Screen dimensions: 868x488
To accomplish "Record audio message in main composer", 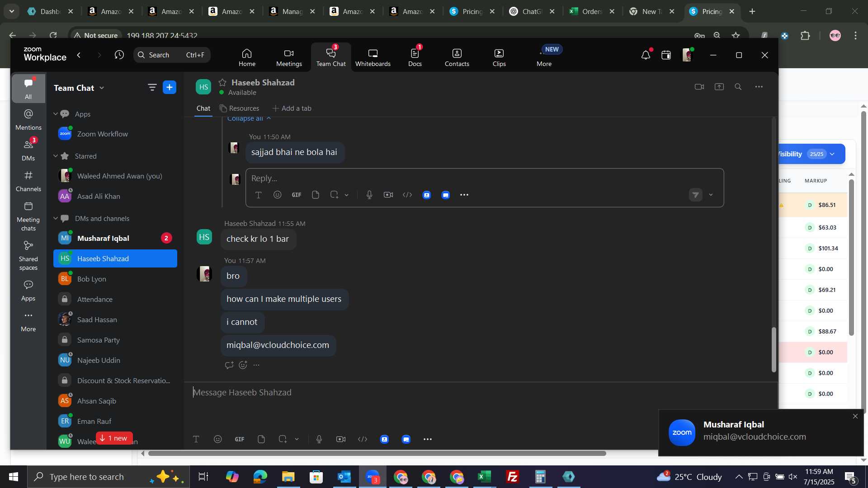I will (319, 439).
